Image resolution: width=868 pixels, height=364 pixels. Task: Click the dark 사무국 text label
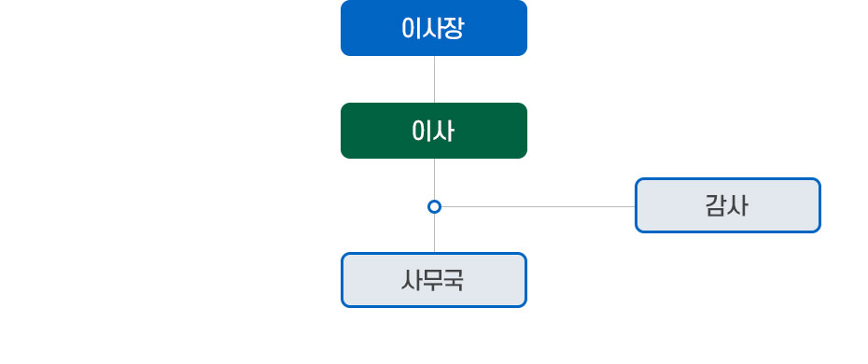(x=432, y=280)
